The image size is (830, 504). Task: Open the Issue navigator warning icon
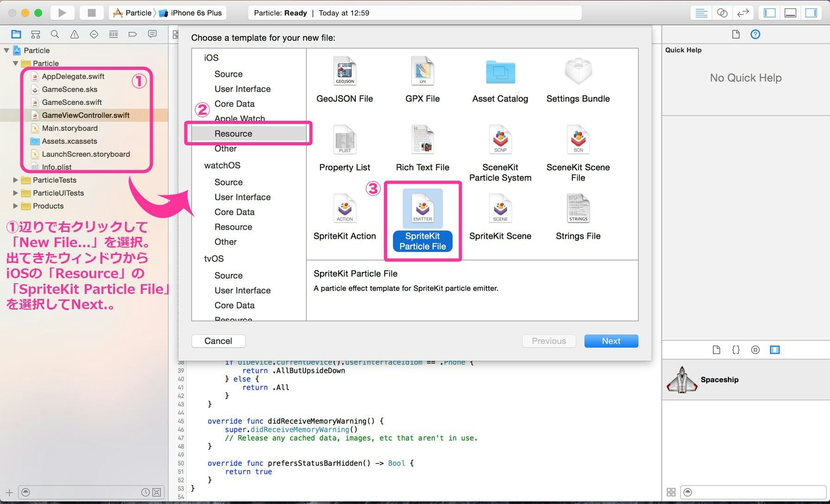(75, 34)
